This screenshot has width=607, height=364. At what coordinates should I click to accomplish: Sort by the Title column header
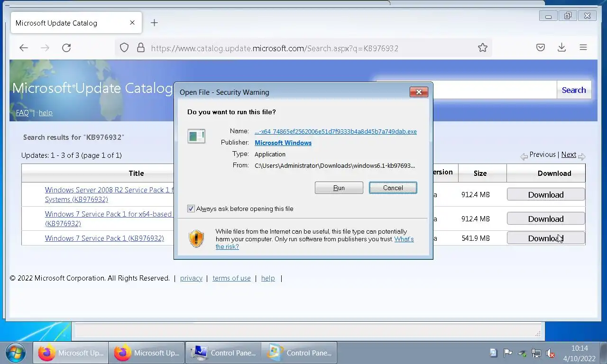click(136, 173)
